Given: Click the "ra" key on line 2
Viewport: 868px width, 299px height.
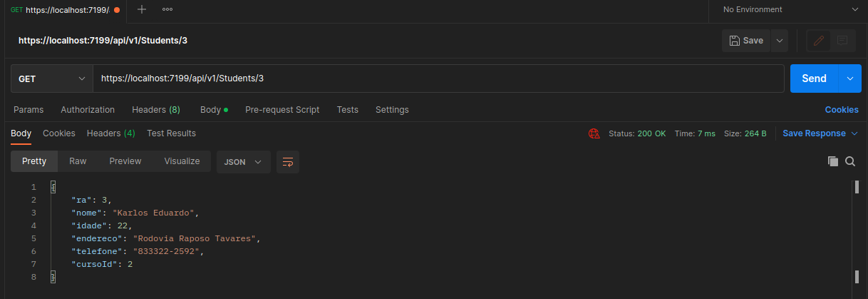Looking at the screenshot, I should (x=81, y=200).
